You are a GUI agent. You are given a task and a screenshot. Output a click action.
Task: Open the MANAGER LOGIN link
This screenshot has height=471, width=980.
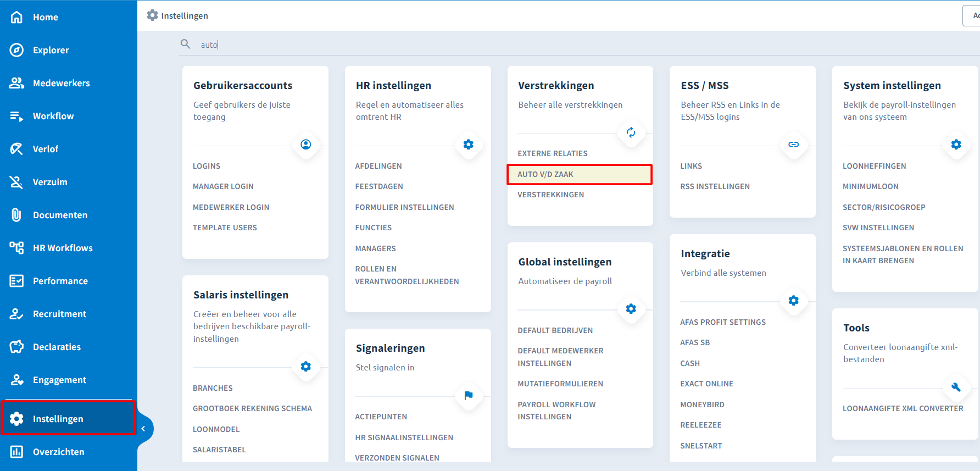point(223,186)
